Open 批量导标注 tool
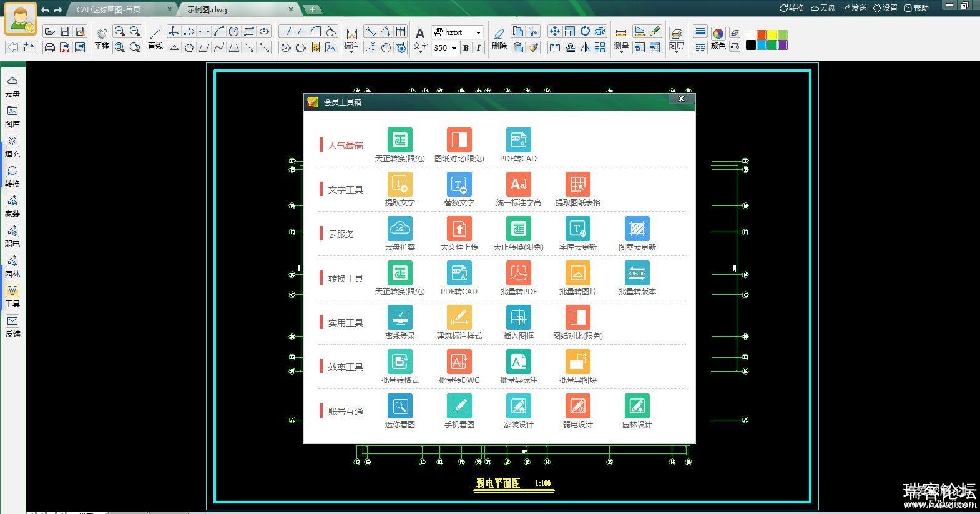The image size is (980, 514). (518, 367)
